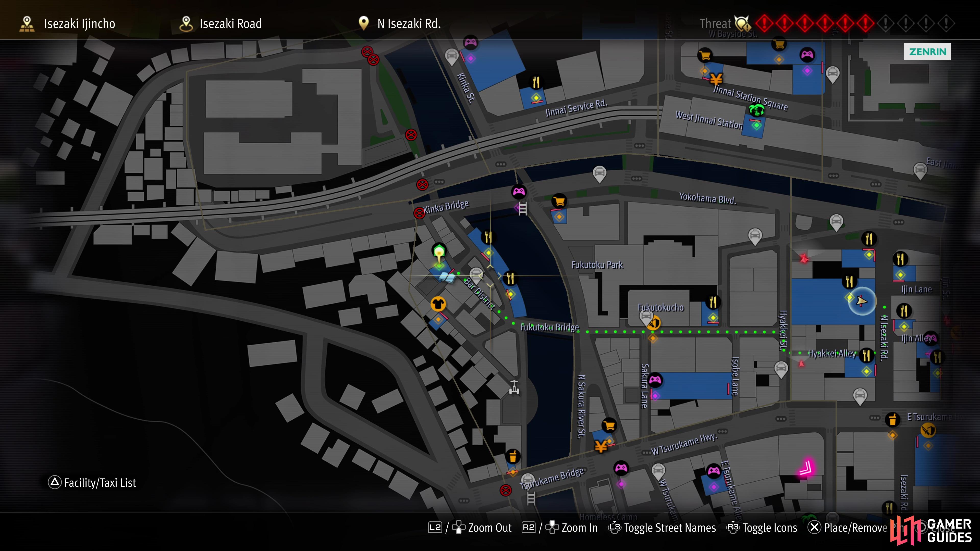Click the blue open book icon

point(446,277)
